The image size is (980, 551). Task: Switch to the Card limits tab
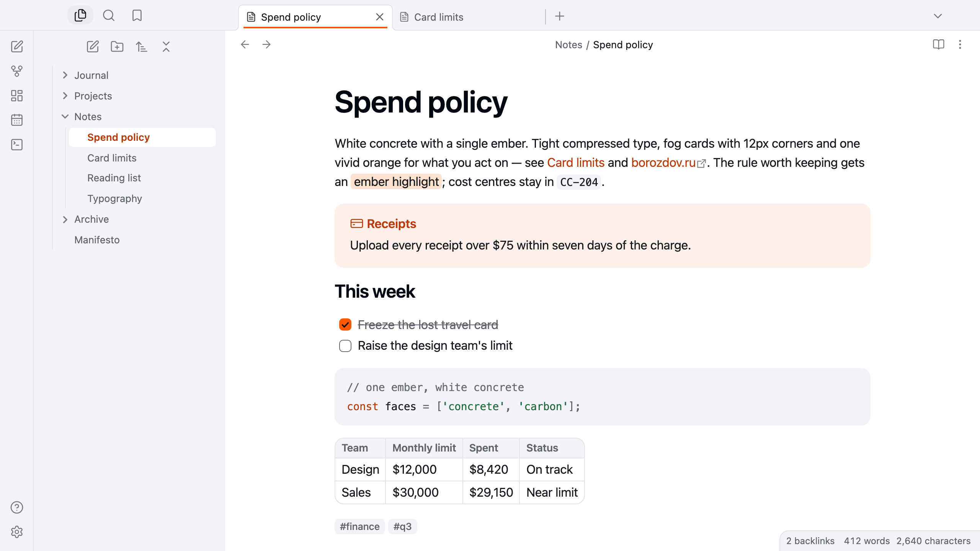pyautogui.click(x=469, y=17)
